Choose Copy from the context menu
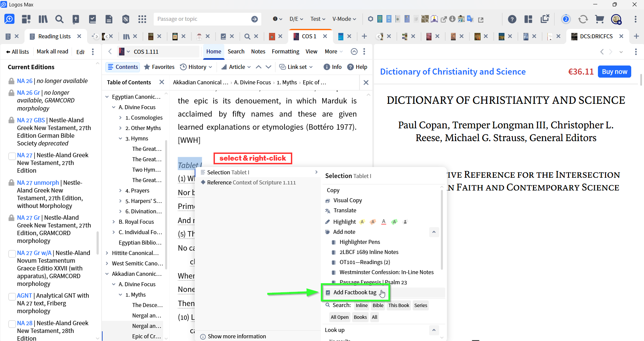 pos(333,190)
